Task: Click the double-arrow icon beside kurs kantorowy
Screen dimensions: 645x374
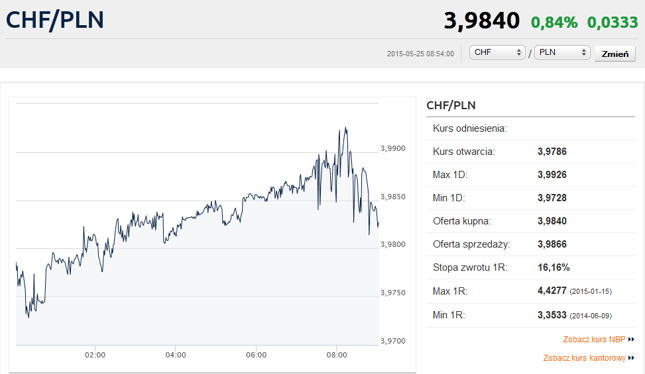Action: point(631,358)
